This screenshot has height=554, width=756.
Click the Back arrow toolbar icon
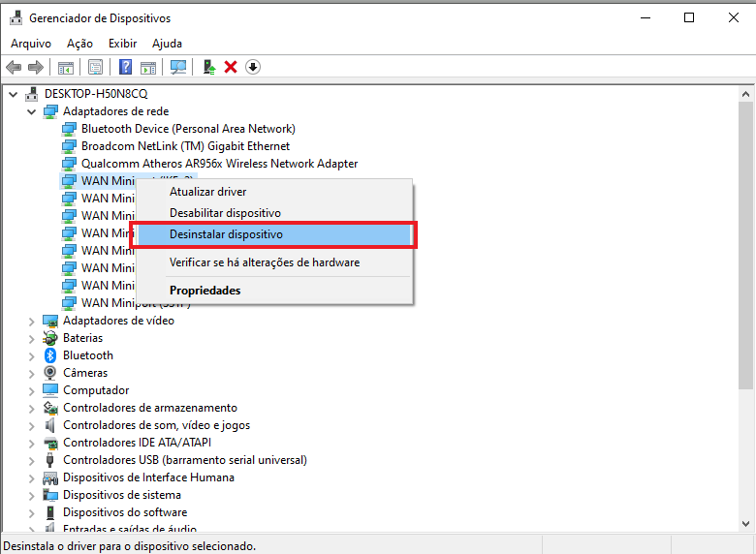tap(14, 67)
